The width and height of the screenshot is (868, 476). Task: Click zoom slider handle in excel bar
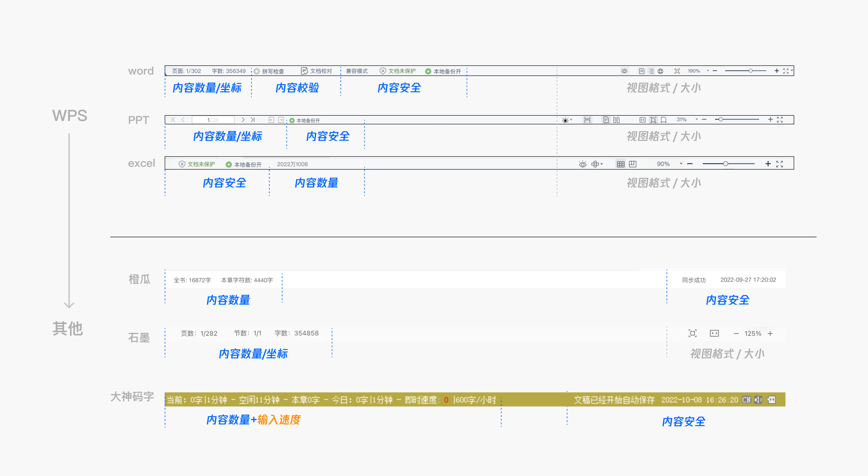pos(726,164)
